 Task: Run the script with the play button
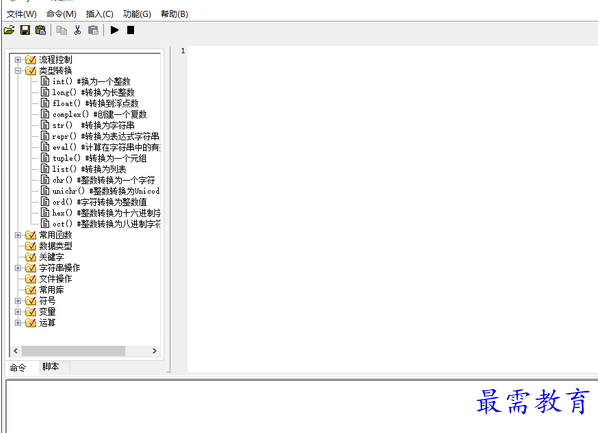pyautogui.click(x=114, y=30)
